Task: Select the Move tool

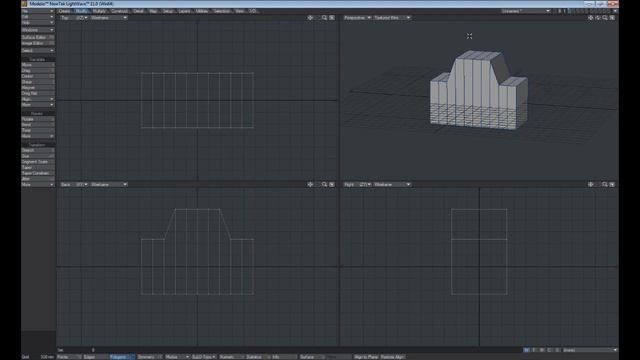Action: coord(38,65)
